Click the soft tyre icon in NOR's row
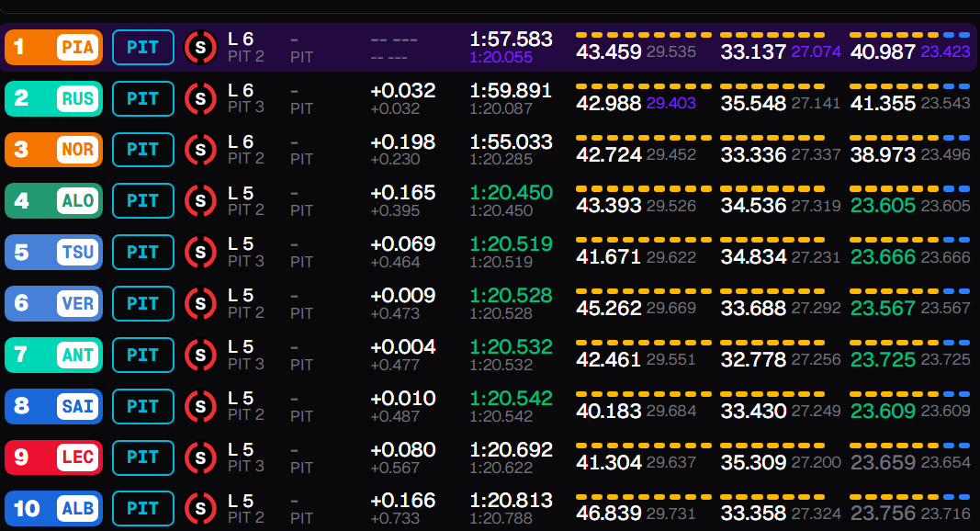The height and width of the screenshot is (531, 980). [200, 150]
